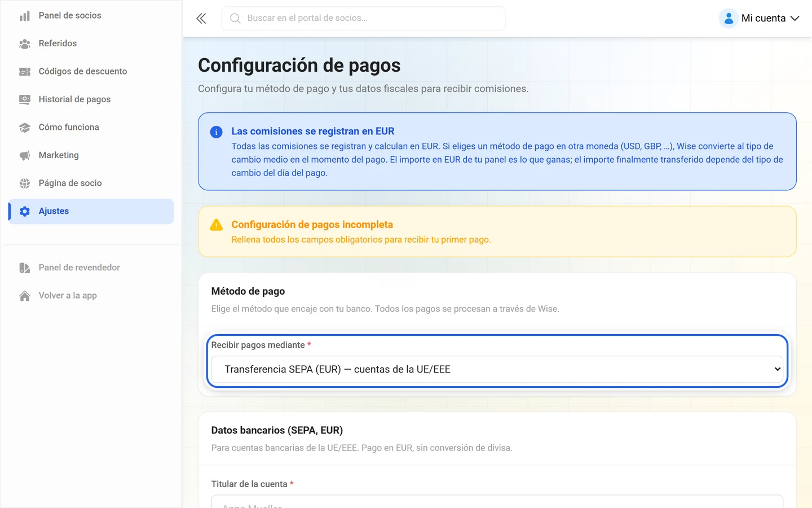Click the Mi cuenta avatar icon
The image size is (812, 508).
(729, 19)
